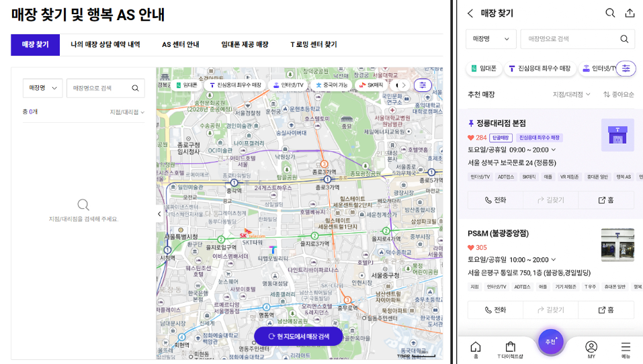This screenshot has height=364, width=643.
Task: Switch to 나의 매장 상담 예약 내역 tab
Action: tap(105, 45)
